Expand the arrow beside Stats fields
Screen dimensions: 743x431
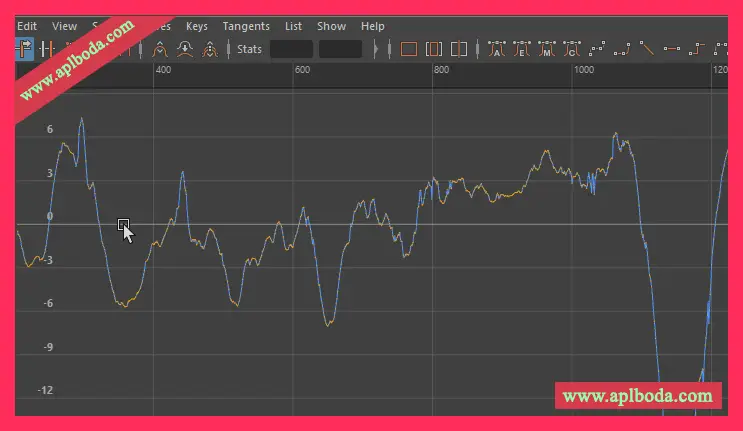click(376, 48)
